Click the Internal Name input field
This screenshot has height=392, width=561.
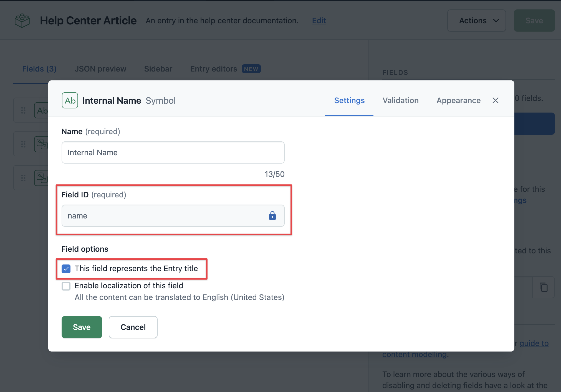[173, 152]
